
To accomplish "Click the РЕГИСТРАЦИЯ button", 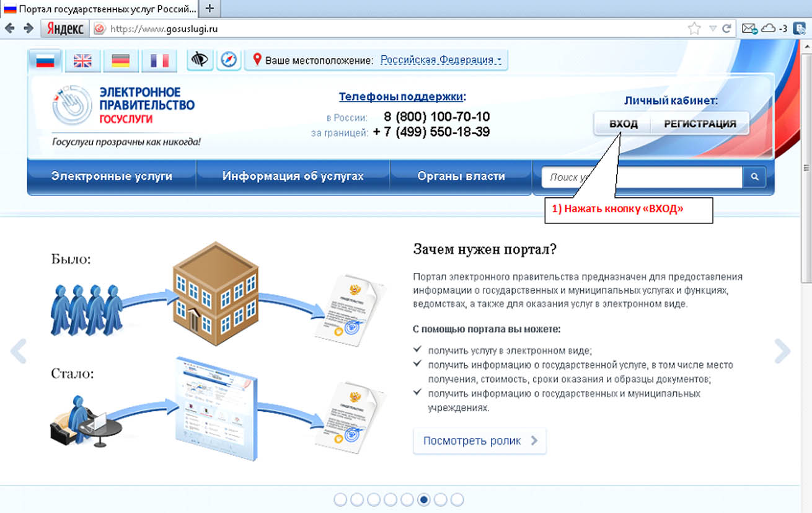I will coord(700,123).
